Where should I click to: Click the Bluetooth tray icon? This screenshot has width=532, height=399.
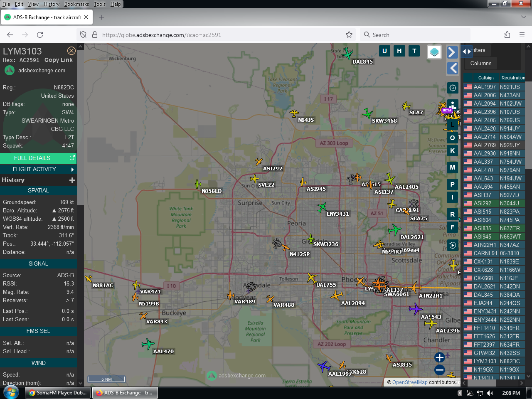point(460,393)
